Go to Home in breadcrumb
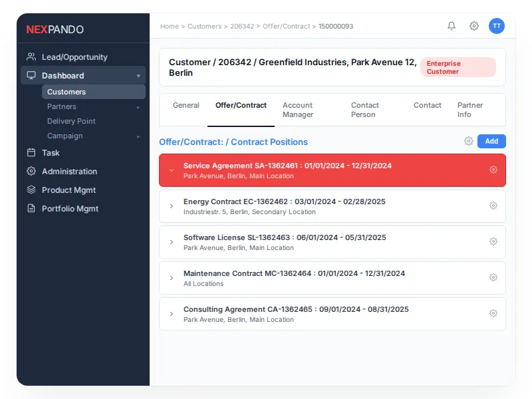Screen dimensions: 532x399 [170, 27]
